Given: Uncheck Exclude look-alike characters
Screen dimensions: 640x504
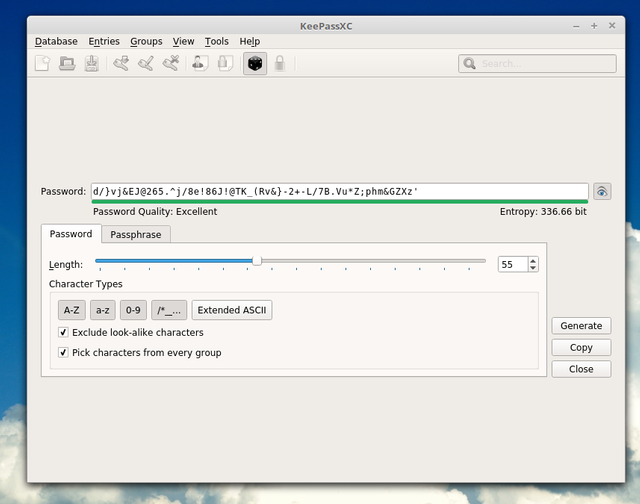Looking at the screenshot, I should click(63, 332).
